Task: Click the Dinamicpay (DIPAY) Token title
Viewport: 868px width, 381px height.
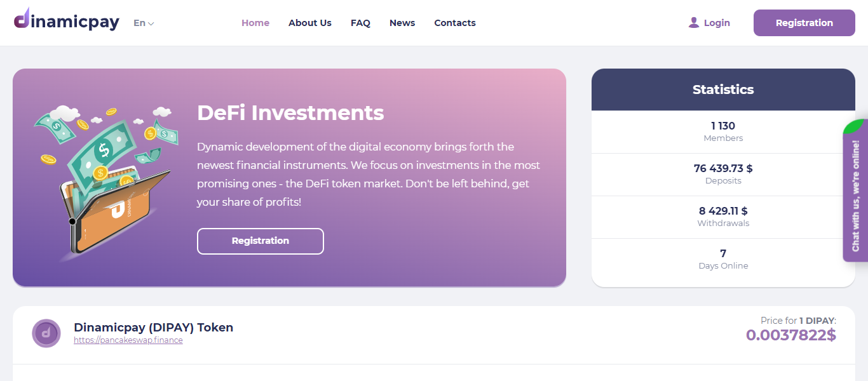Action: (x=154, y=328)
